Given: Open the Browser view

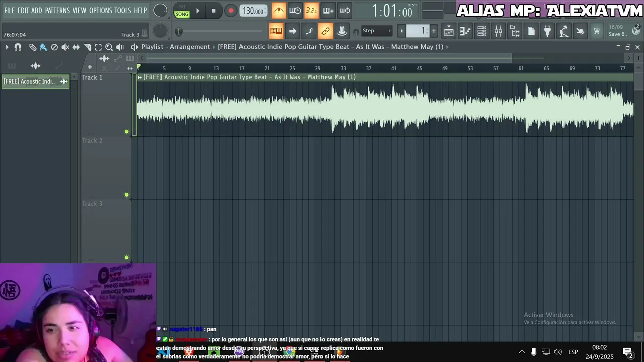Looking at the screenshot, I should 515,31.
